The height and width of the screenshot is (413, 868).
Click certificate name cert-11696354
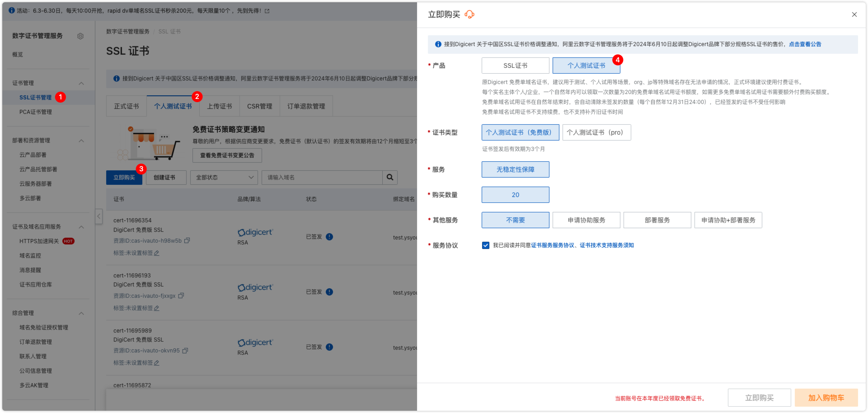pyautogui.click(x=132, y=221)
